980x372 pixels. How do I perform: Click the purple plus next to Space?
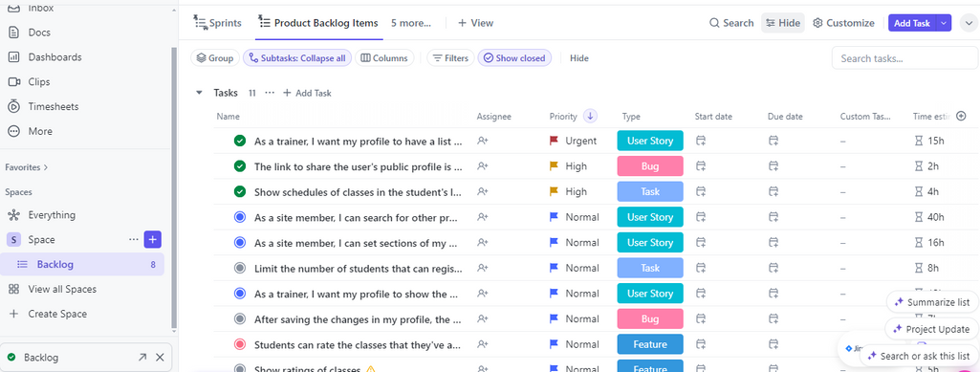pyautogui.click(x=153, y=239)
